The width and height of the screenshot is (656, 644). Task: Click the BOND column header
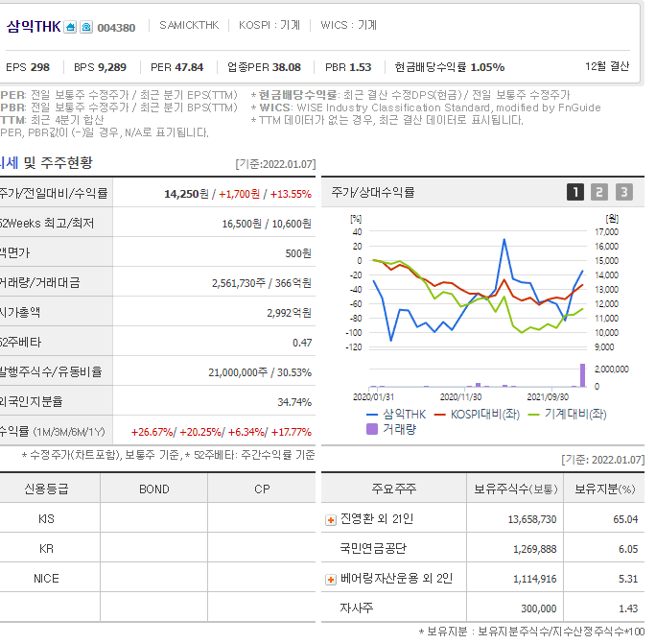coord(154,489)
